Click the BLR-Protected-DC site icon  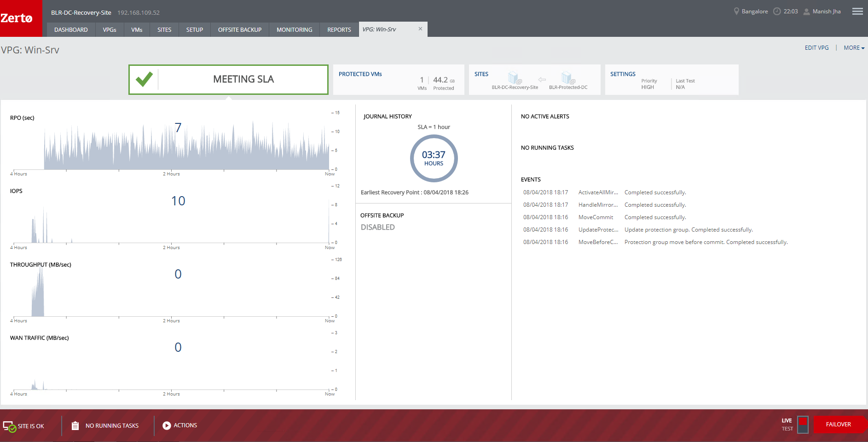(x=568, y=78)
